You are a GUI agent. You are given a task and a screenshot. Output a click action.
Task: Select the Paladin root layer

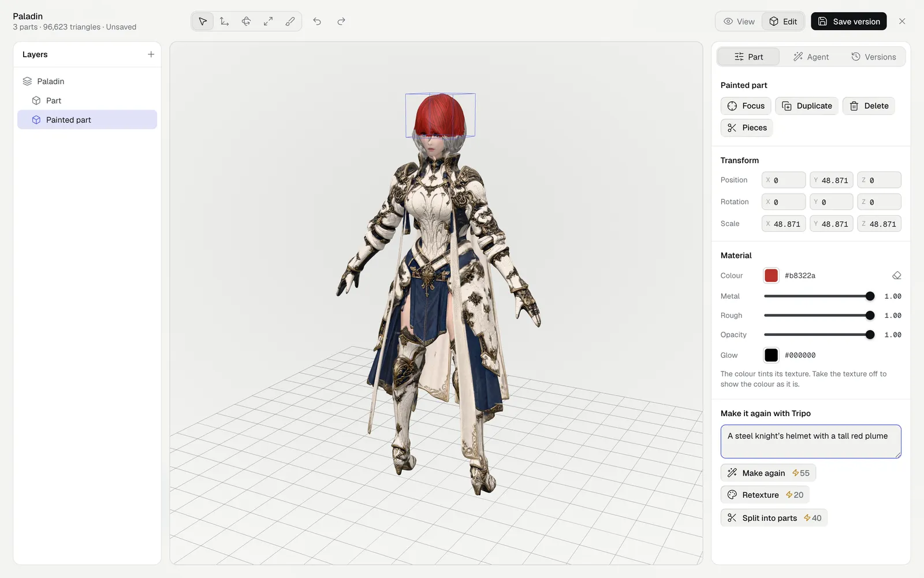87,81
